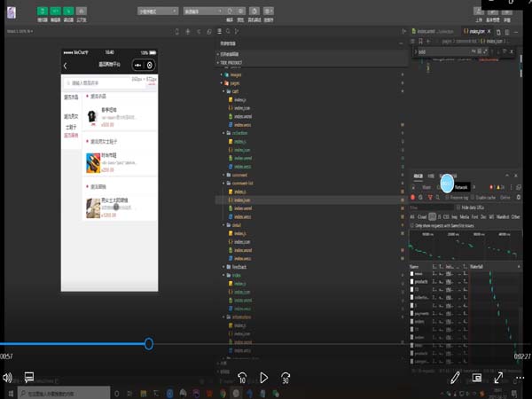Click the play button in video controls

tap(263, 377)
